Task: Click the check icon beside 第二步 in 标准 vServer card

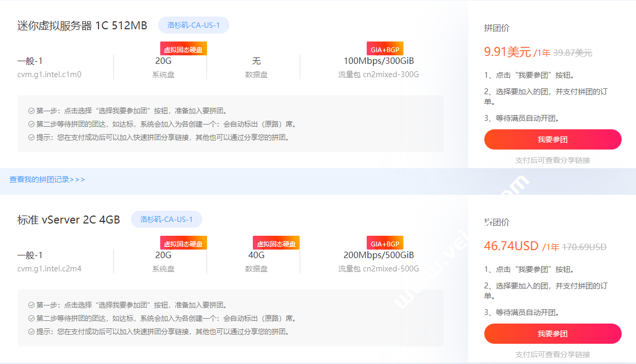Action: tap(31, 319)
